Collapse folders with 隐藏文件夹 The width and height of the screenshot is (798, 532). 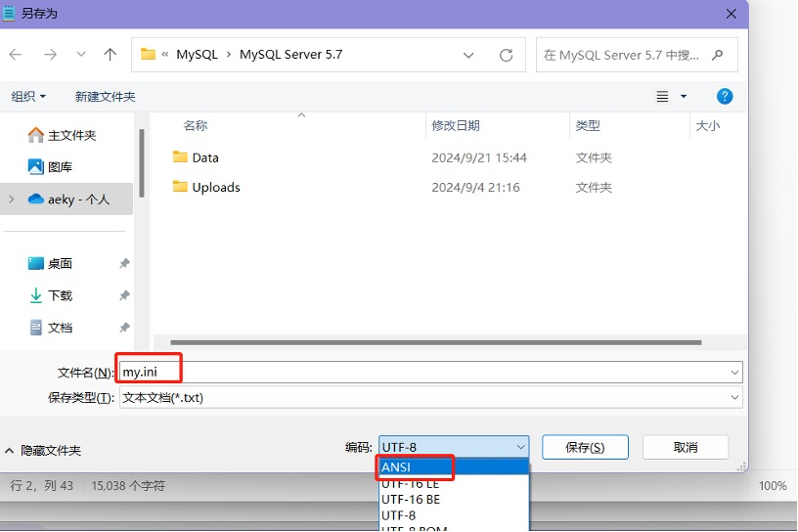(43, 451)
